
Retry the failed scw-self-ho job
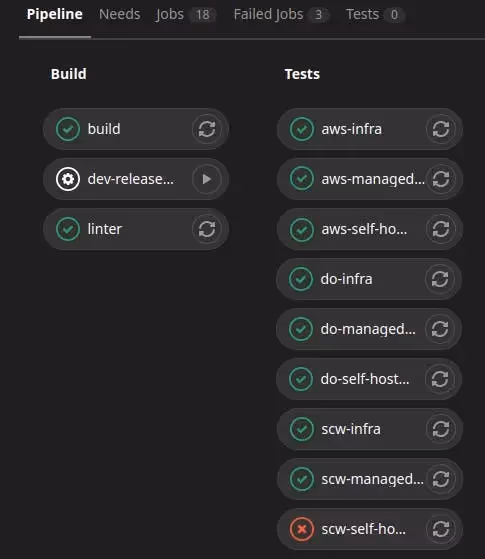pos(441,529)
